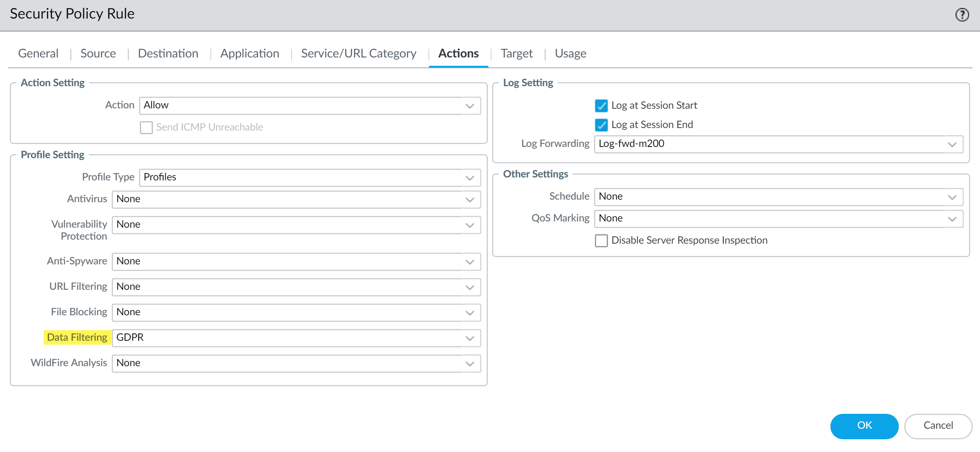Open the Antivirus profile dropdown
The image size is (980, 452).
[470, 199]
